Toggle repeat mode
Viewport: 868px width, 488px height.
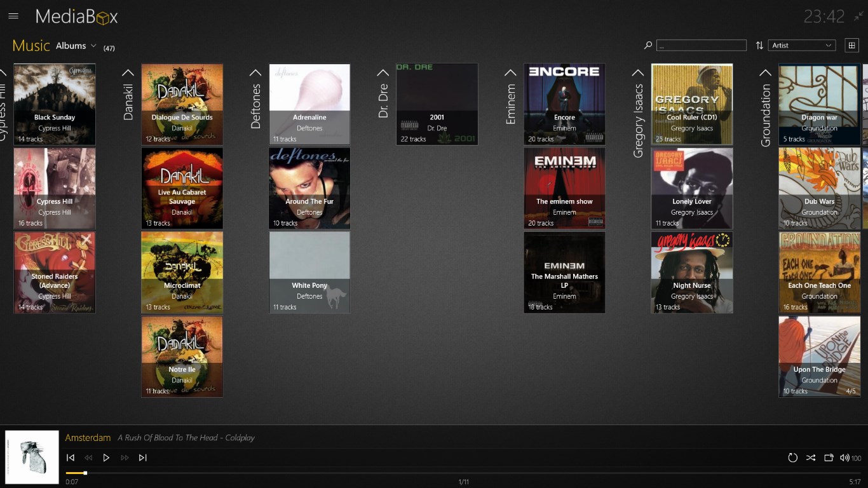[x=792, y=457]
